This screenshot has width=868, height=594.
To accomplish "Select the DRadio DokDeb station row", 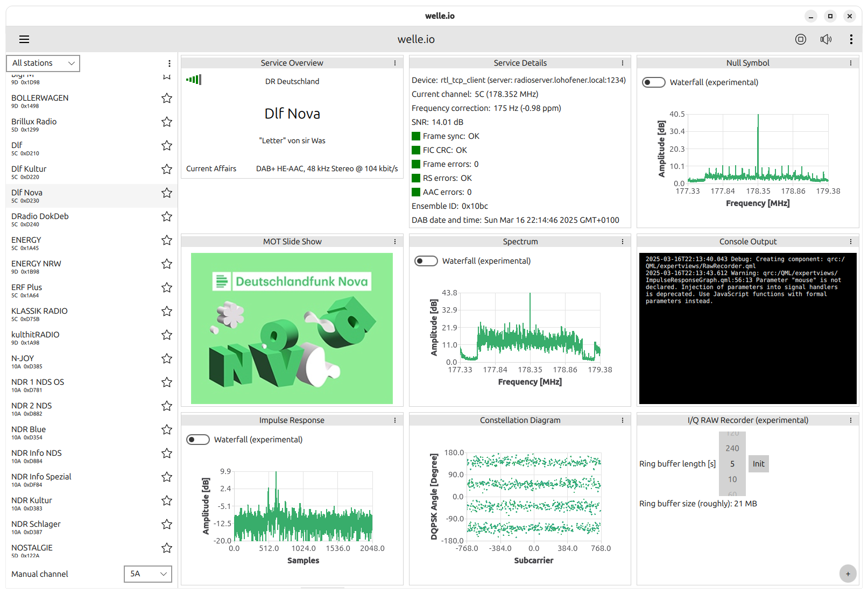I will coord(91,220).
